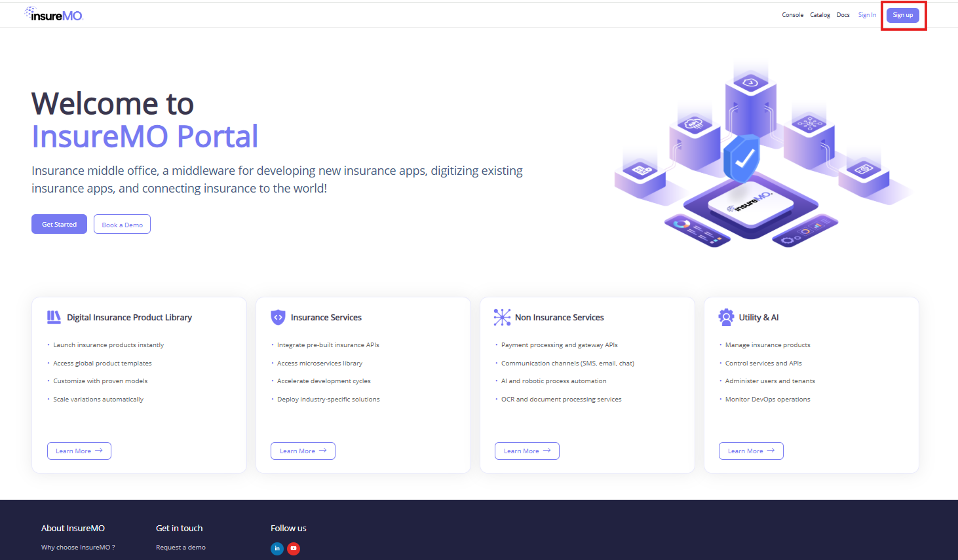Open the LinkedIn icon under Follow us

coord(277,548)
